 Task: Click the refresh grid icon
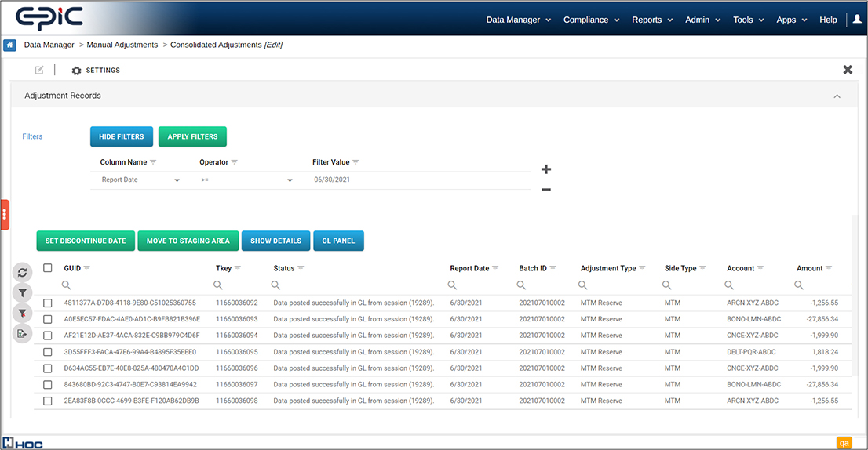click(x=22, y=273)
